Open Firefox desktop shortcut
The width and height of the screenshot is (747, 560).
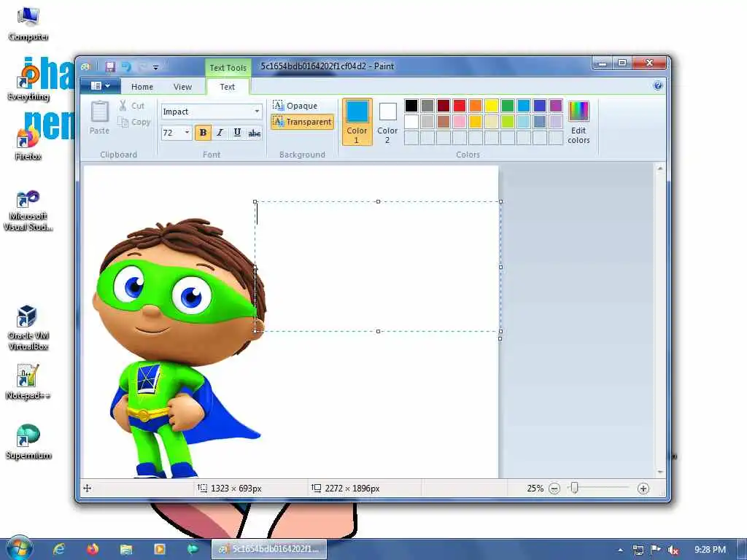click(x=28, y=143)
